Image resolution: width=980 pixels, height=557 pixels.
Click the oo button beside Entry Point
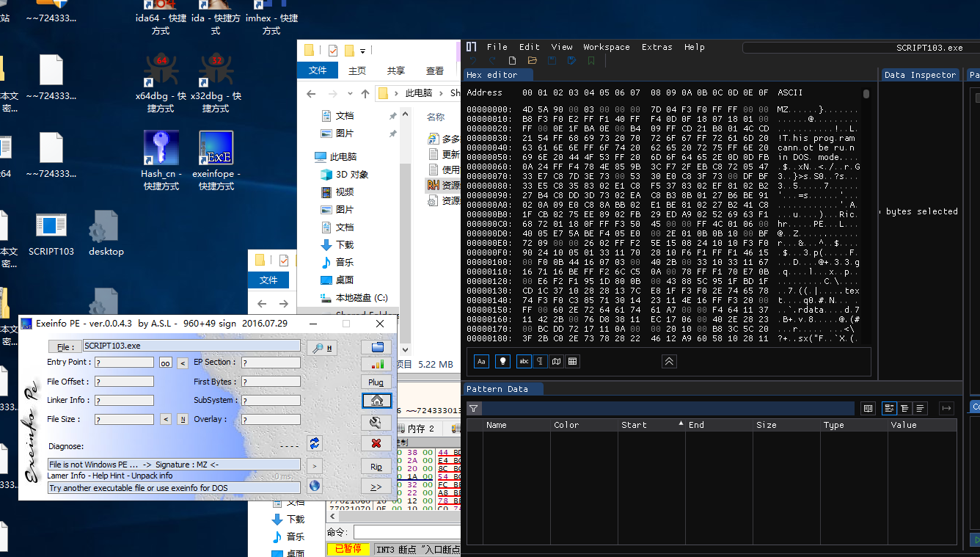(x=165, y=363)
